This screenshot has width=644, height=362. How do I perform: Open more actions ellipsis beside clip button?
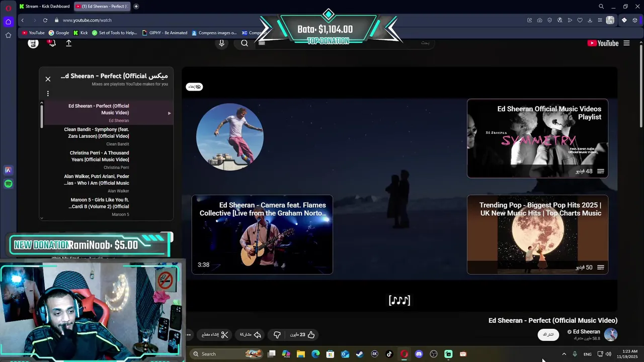pyautogui.click(x=189, y=335)
